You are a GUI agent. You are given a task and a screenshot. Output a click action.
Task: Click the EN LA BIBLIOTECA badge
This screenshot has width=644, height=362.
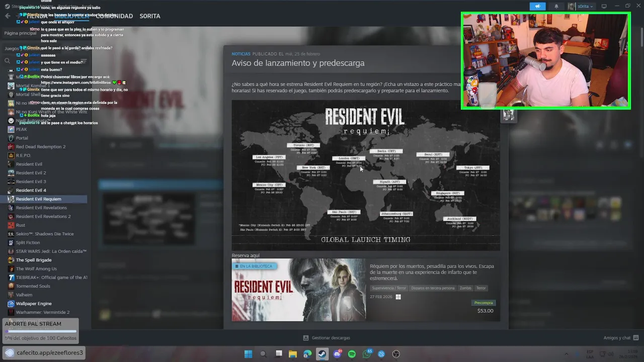coord(254,266)
